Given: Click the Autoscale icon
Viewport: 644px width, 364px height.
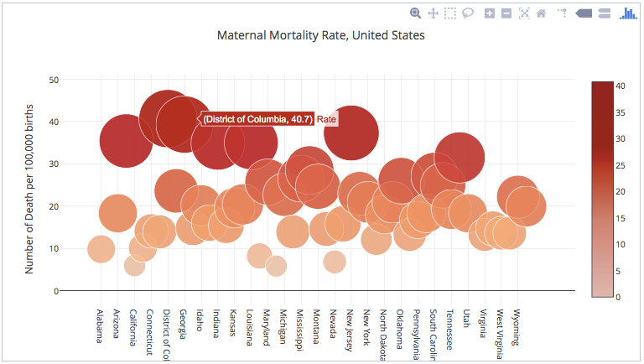Looking at the screenshot, I should [x=524, y=13].
